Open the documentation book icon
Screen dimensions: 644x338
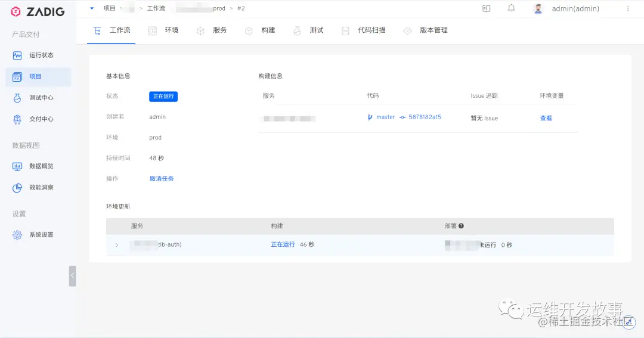[x=487, y=8]
